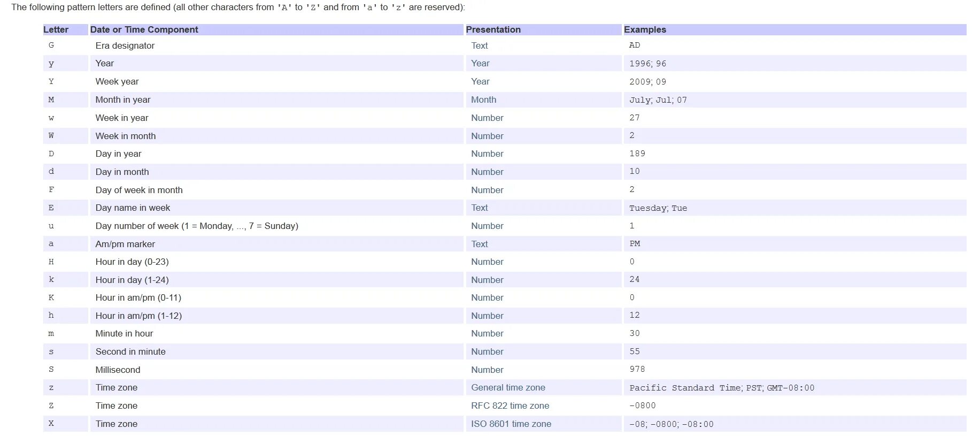
Task: Select the Minute in hour cell
Action: click(276, 333)
